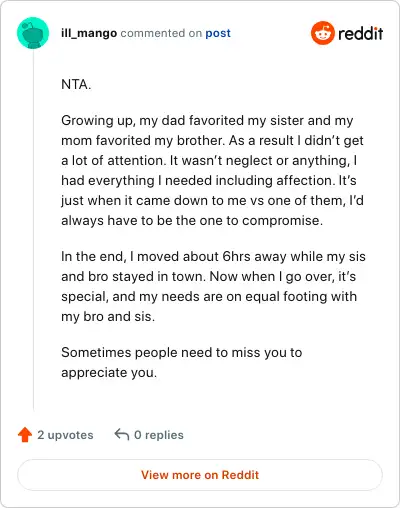Click the sentence "Sometimes people need to miss you"

(x=182, y=362)
